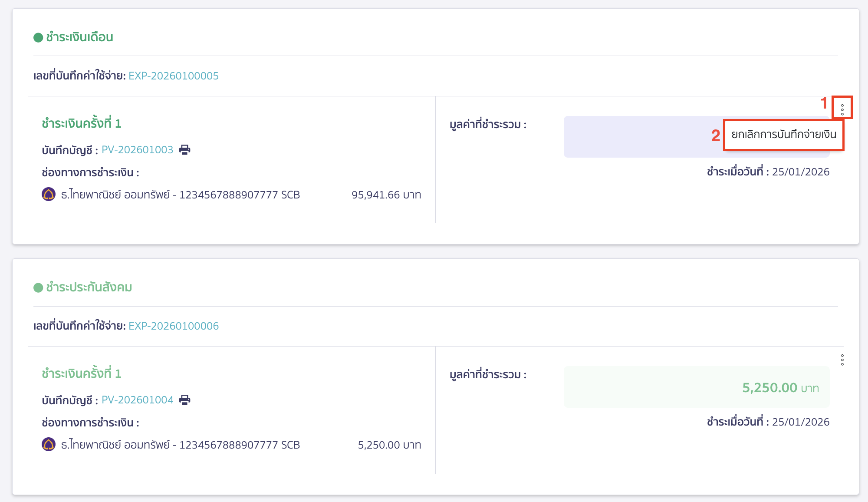The height and width of the screenshot is (502, 868).
Task: Click ชำระเงินครั้งที่ 1 under salary payment
Action: point(82,123)
